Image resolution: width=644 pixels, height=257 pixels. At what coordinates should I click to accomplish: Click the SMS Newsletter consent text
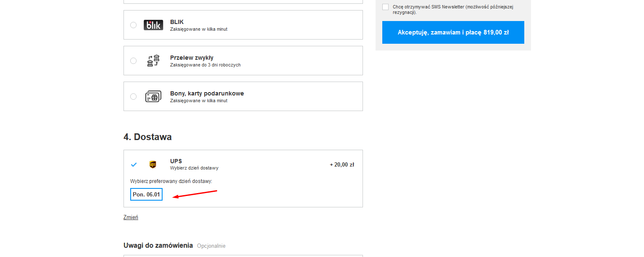[x=453, y=10]
